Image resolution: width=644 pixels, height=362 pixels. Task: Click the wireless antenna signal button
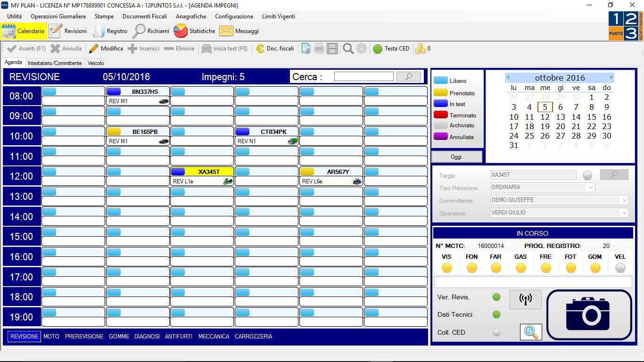click(525, 299)
